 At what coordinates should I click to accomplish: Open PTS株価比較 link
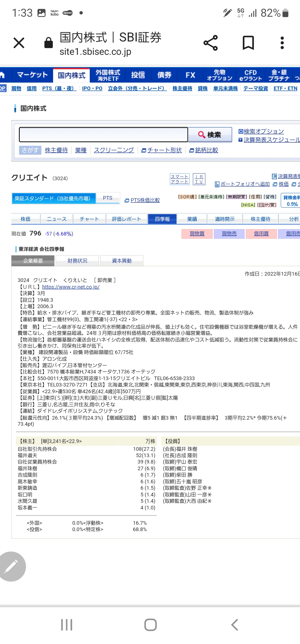(145, 200)
